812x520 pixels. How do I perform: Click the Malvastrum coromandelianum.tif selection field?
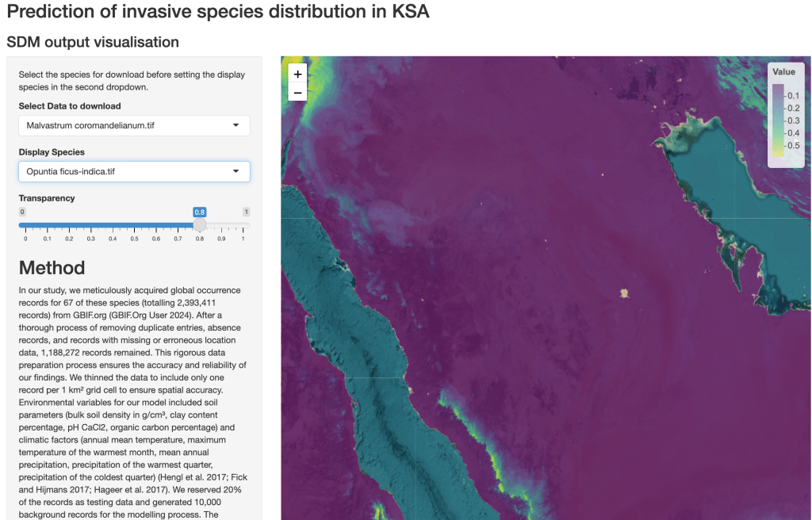[x=127, y=125]
